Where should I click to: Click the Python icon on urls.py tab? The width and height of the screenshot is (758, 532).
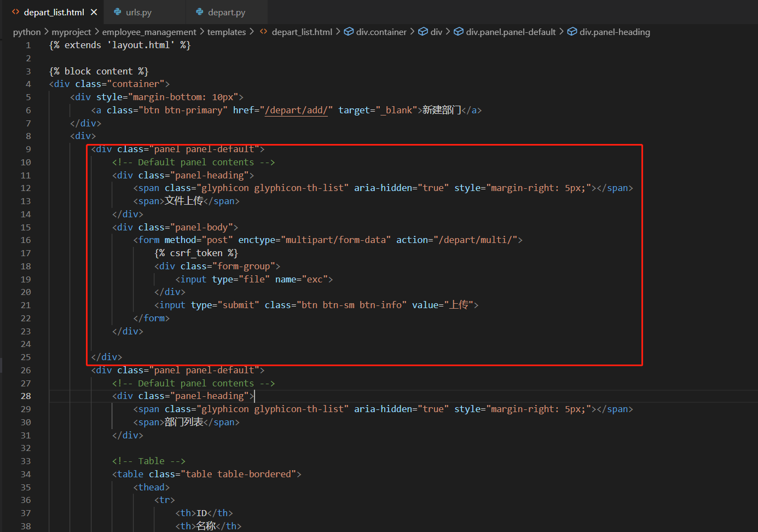click(x=117, y=12)
